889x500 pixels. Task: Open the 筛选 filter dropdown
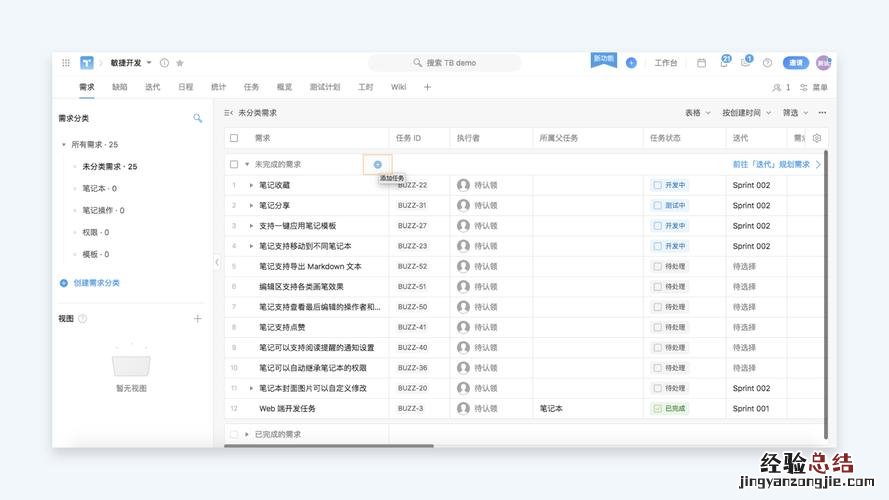(794, 113)
